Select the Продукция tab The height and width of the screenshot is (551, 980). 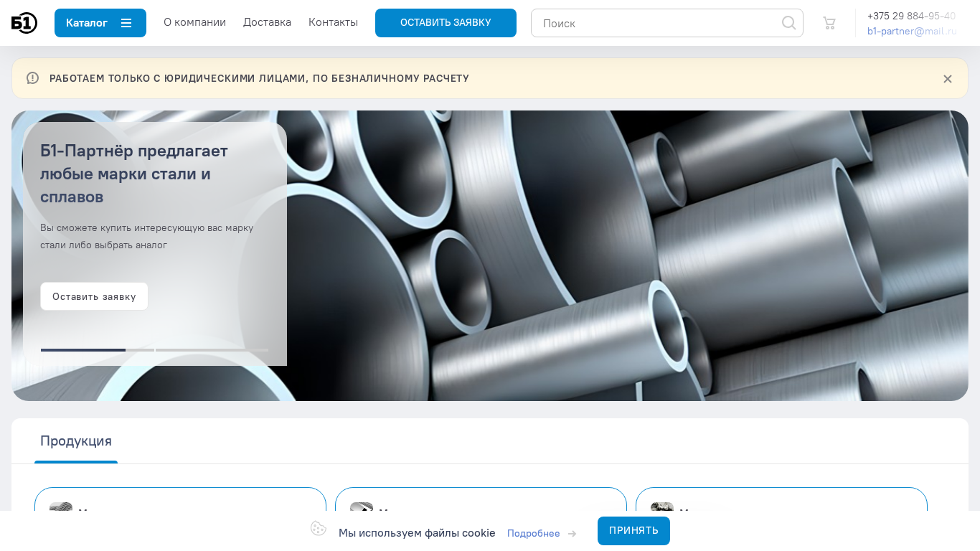tap(76, 441)
